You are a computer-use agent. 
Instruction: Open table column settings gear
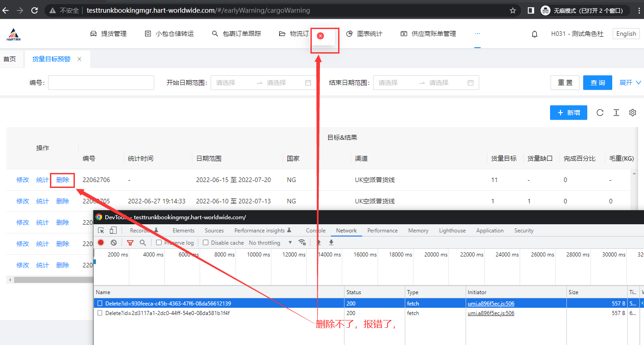coord(633,113)
